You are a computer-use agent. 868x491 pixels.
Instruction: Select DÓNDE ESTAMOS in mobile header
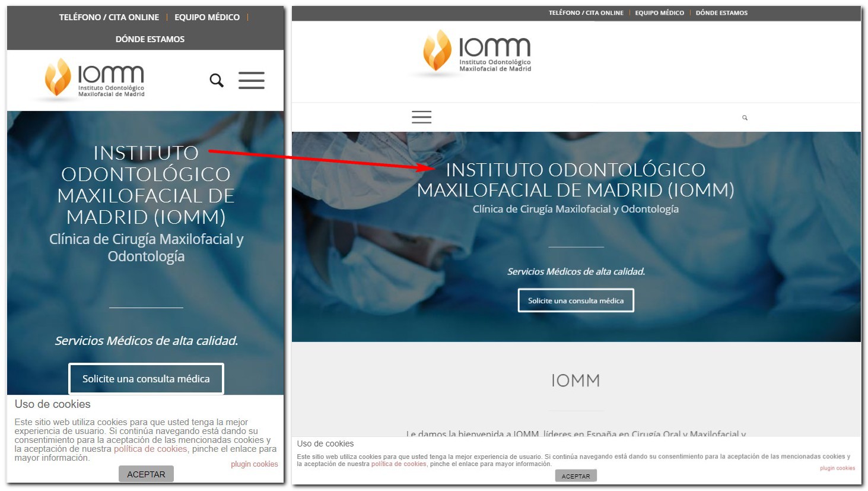[150, 39]
